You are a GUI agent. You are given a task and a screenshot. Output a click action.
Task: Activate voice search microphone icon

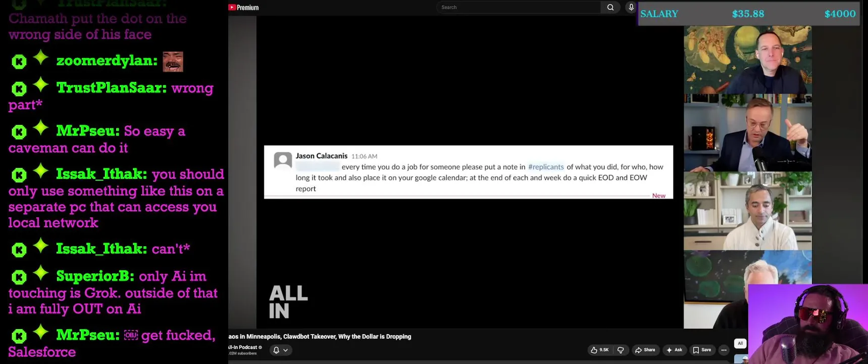631,7
